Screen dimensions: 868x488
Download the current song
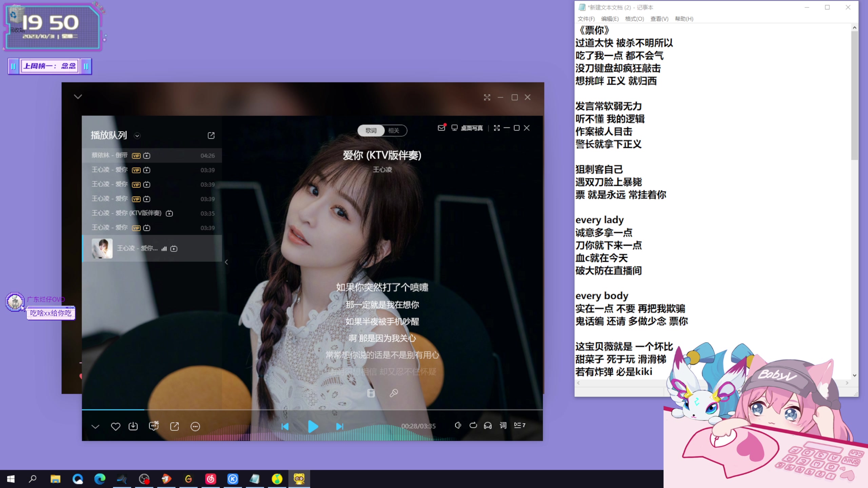click(x=133, y=426)
